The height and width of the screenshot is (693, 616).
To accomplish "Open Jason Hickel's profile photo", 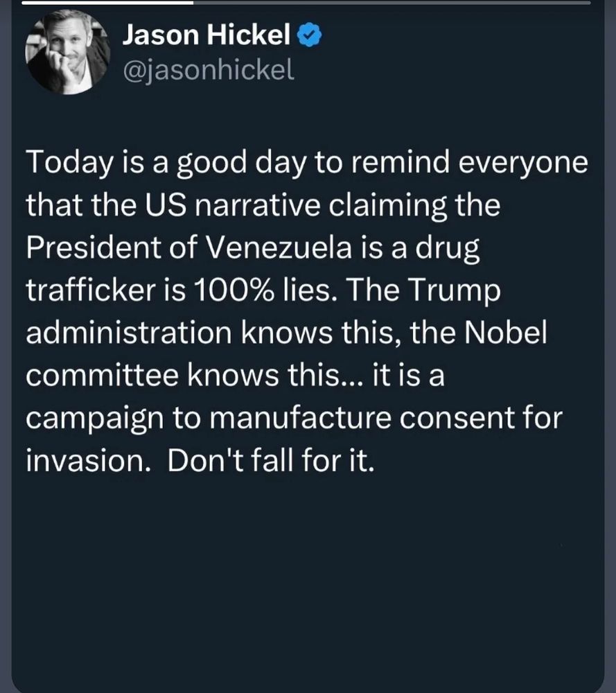I will pos(66,53).
